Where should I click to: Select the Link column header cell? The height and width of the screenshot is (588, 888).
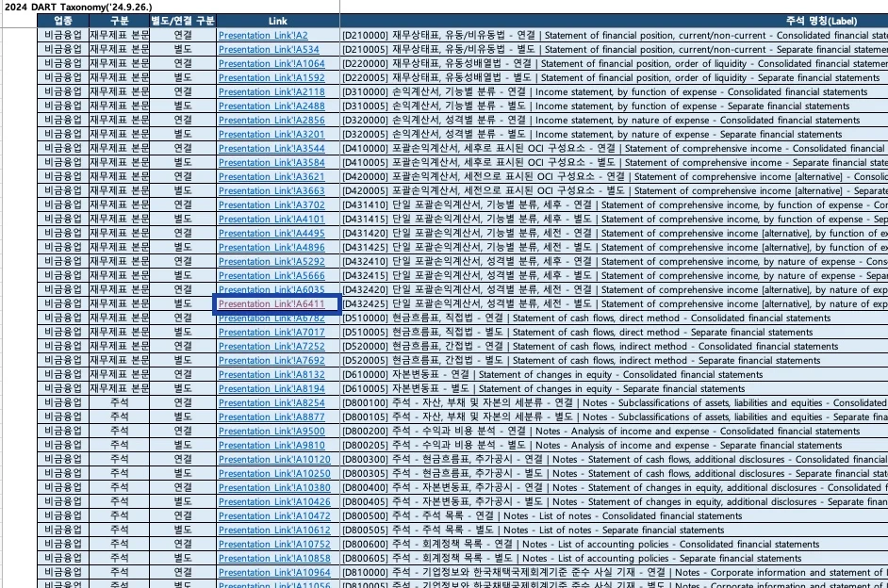(277, 21)
